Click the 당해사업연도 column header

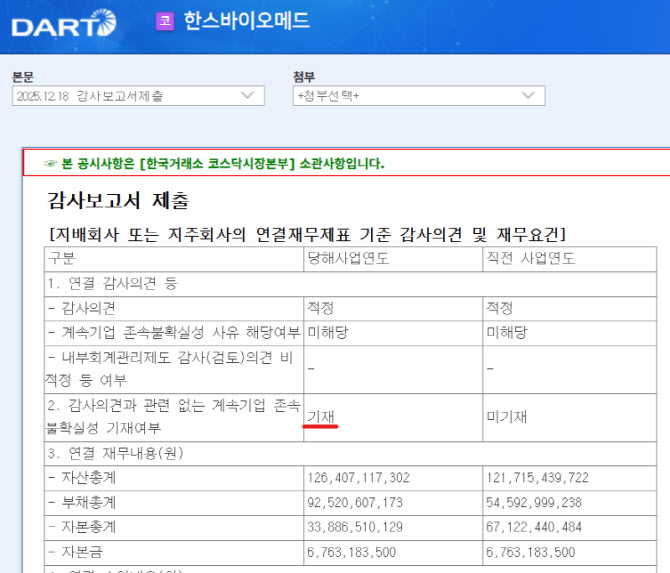point(348,258)
